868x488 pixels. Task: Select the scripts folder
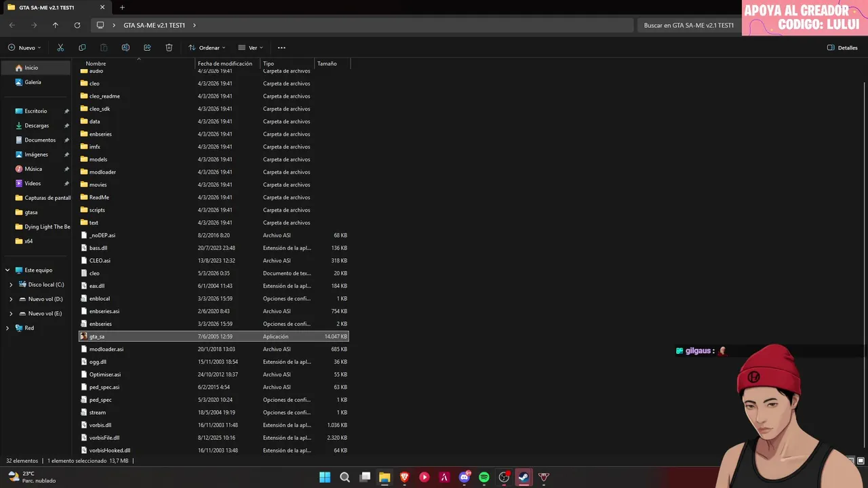point(214,210)
